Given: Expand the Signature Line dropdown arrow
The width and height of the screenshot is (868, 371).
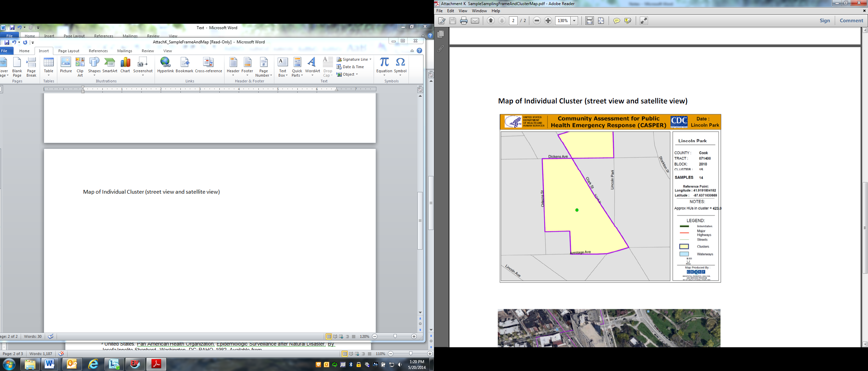Looking at the screenshot, I should [371, 59].
